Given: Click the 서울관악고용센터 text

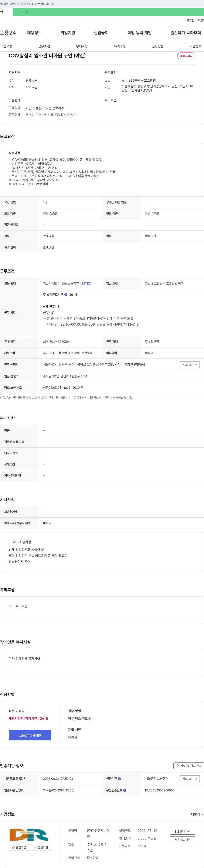Looking at the screenshot, I should pos(157,779).
